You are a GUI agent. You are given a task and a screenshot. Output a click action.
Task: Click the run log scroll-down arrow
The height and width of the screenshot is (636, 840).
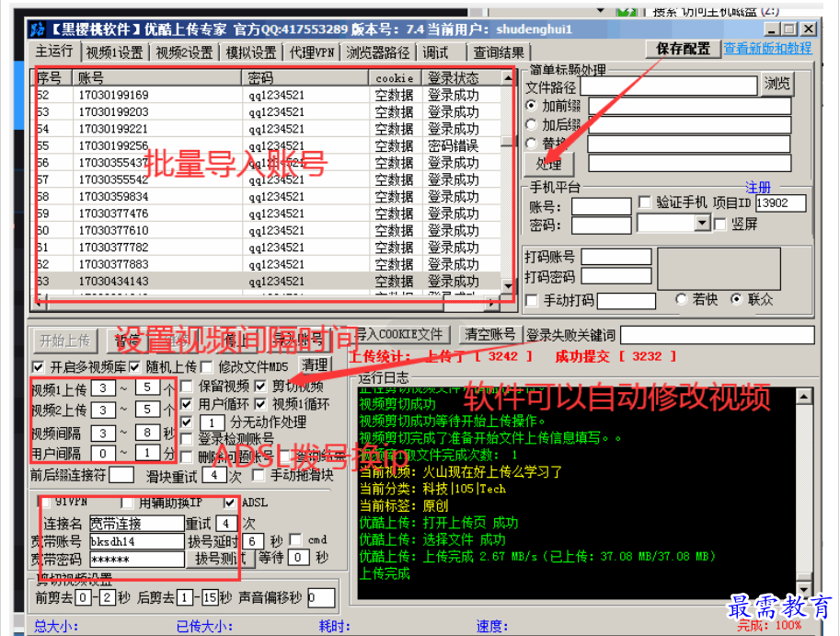(803, 589)
